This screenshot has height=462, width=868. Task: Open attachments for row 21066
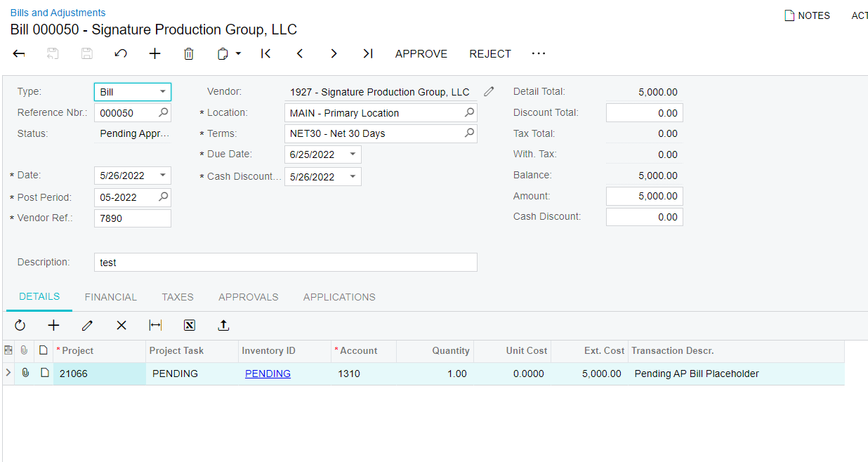pyautogui.click(x=25, y=373)
